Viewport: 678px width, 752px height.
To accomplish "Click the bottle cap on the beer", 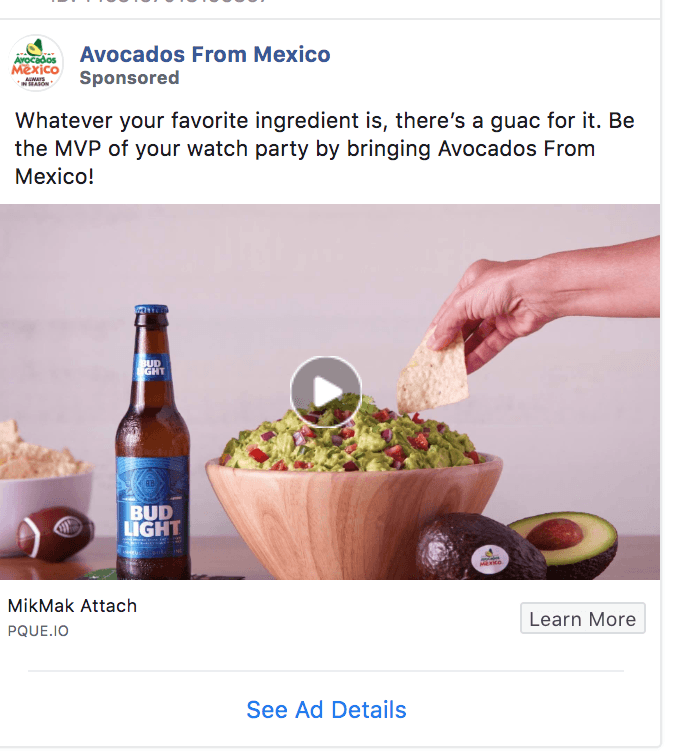I will click(x=152, y=309).
